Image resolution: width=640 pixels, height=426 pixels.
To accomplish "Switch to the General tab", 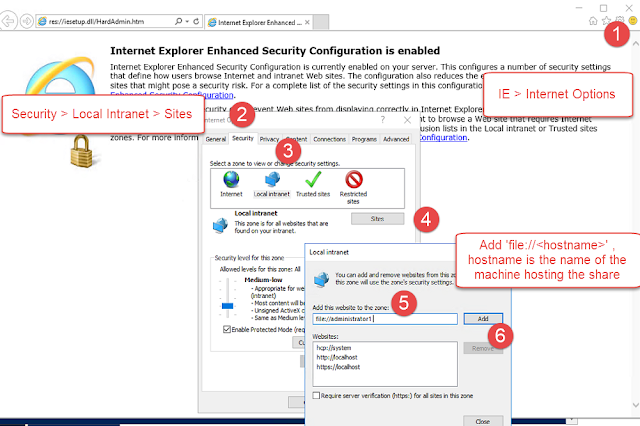I will (216, 139).
